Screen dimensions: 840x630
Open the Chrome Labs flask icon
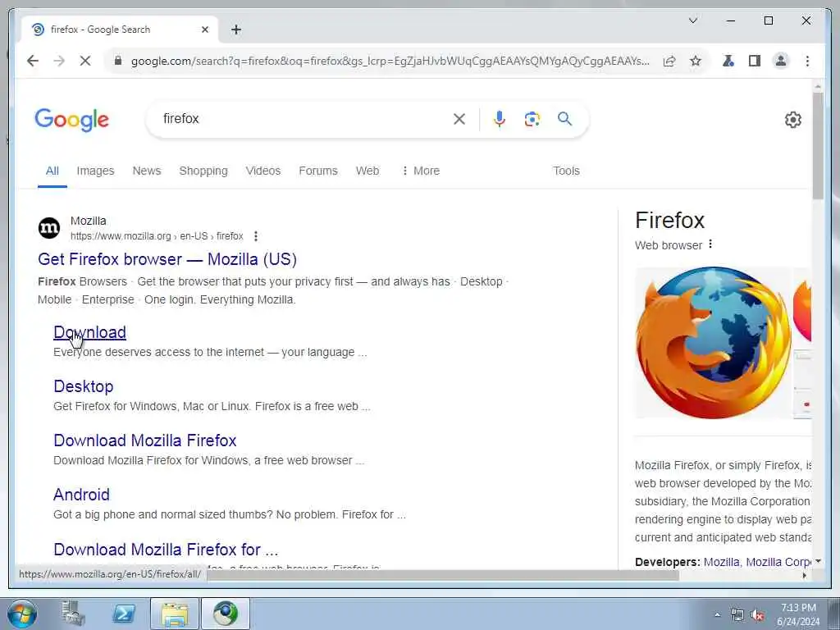click(728, 61)
